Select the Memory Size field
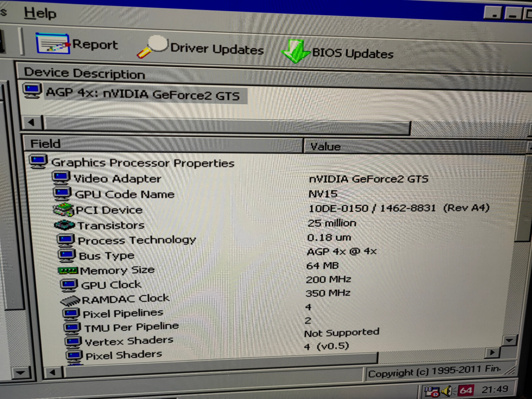The height and width of the screenshot is (399, 532). (117, 270)
